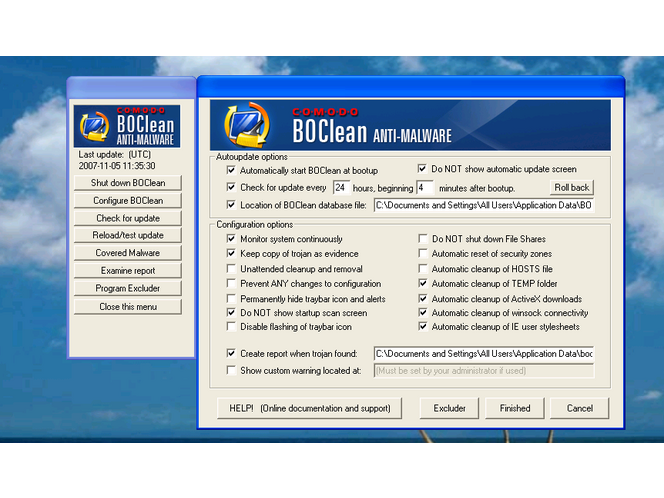
Task: Click 'hours, beginning' label text
Action: (x=383, y=188)
